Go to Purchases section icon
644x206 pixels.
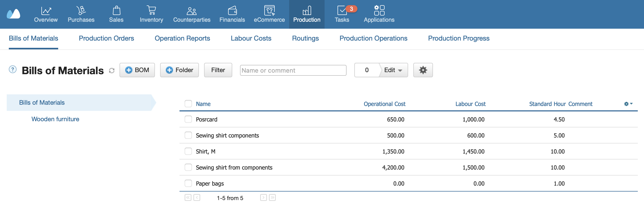click(x=81, y=11)
